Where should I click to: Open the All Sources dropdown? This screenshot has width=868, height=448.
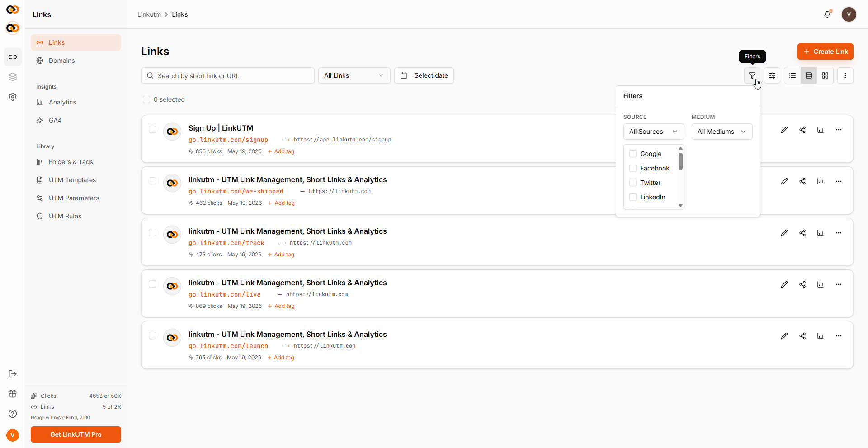(654, 132)
